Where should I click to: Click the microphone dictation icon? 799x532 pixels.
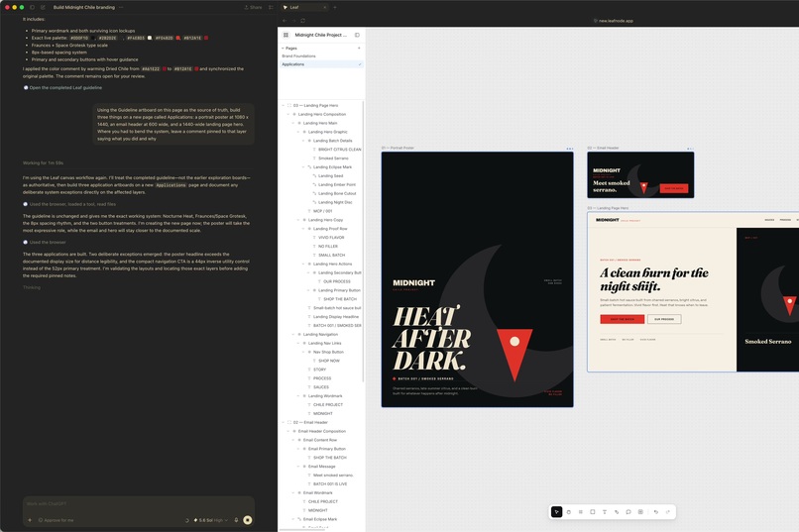pos(236,520)
